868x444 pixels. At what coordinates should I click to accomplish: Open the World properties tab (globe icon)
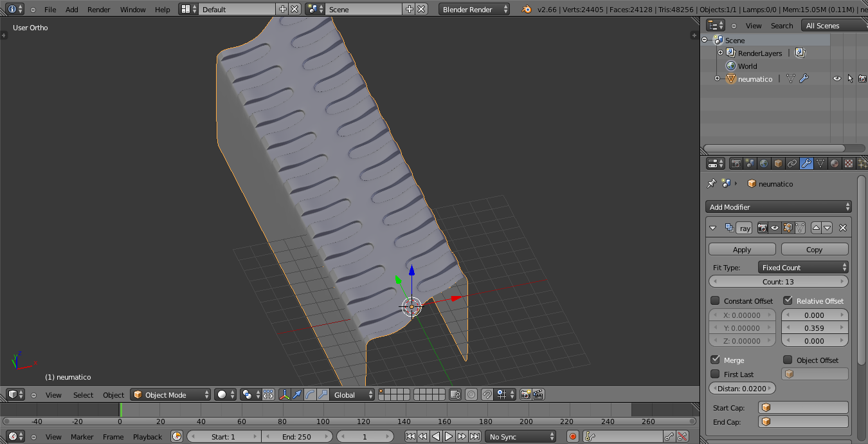tap(764, 163)
